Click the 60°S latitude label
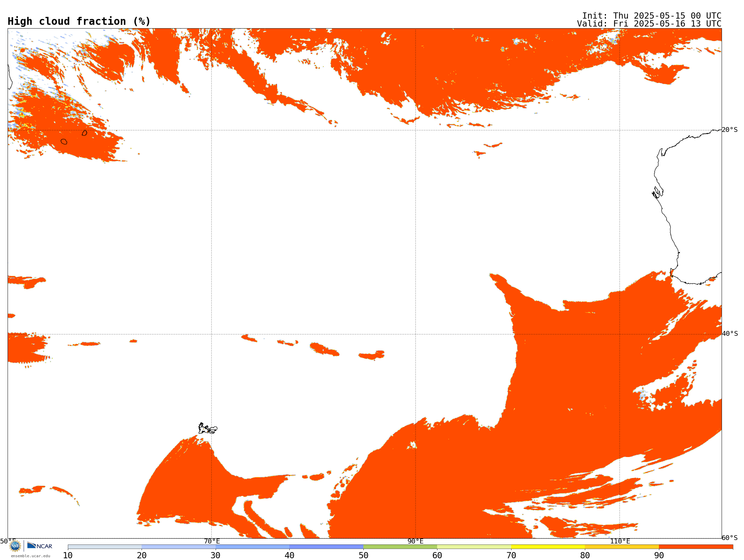The height and width of the screenshot is (560, 744). tap(730, 538)
